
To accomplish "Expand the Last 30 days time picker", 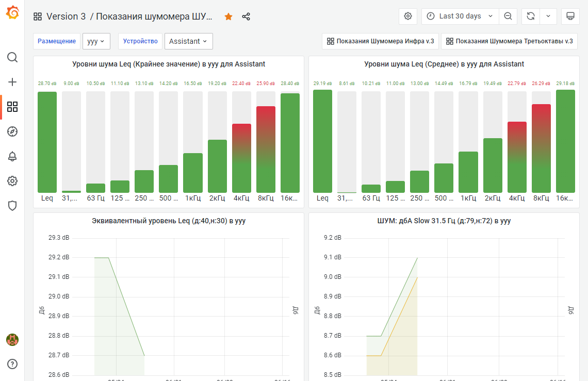I will (460, 16).
